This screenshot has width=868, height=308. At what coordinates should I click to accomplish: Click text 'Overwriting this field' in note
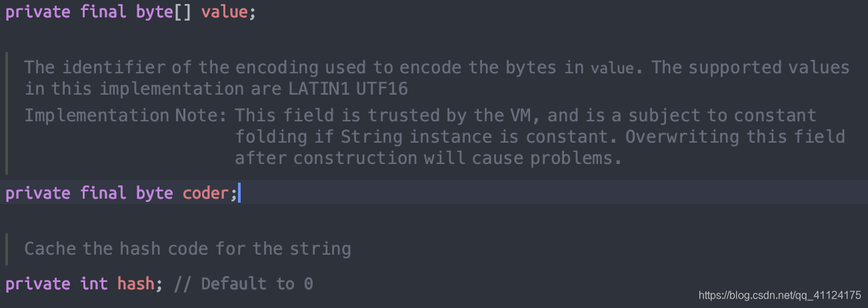click(735, 137)
